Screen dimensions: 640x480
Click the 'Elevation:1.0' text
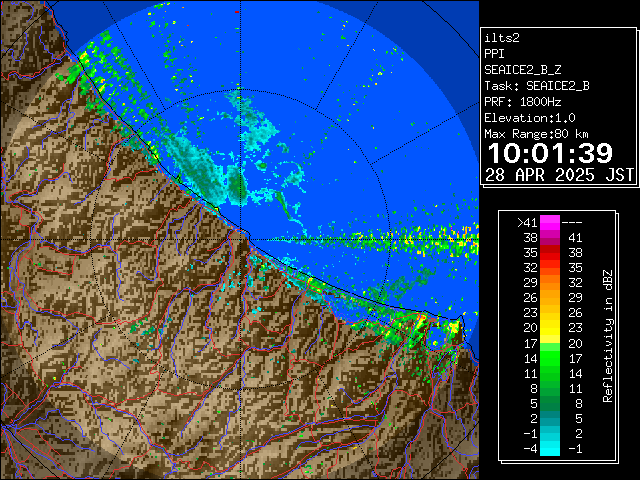point(530,118)
